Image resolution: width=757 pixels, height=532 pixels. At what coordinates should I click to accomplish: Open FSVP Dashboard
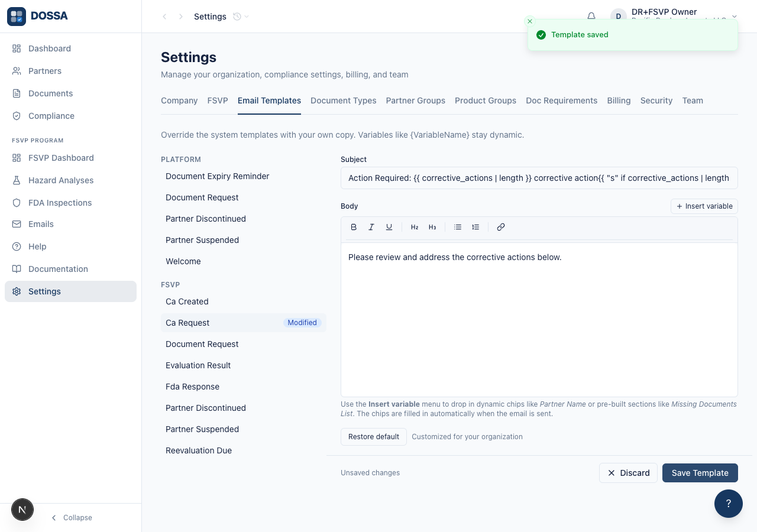(70, 158)
